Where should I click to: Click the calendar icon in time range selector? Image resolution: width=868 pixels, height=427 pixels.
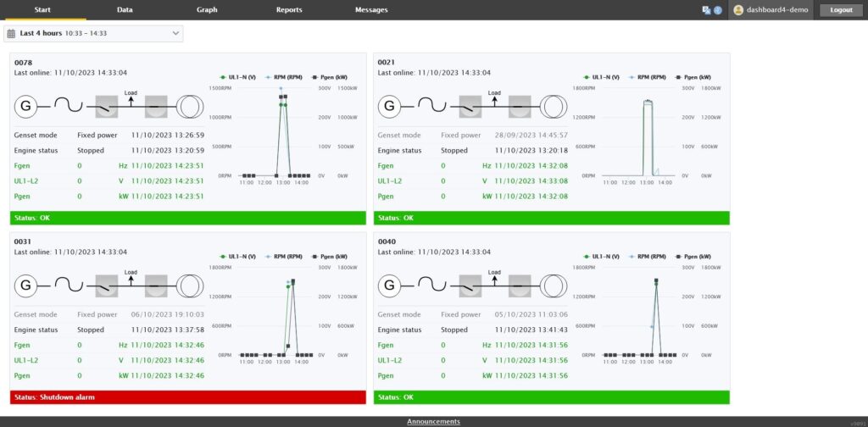[x=11, y=33]
